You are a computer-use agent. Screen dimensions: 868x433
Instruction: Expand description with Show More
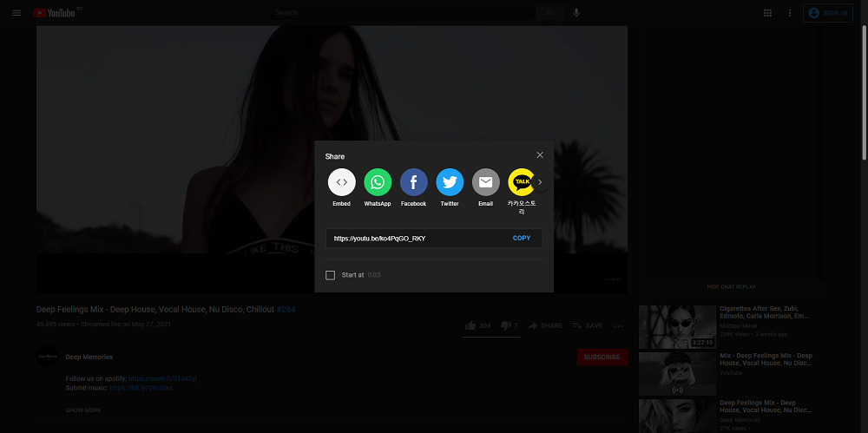83,410
